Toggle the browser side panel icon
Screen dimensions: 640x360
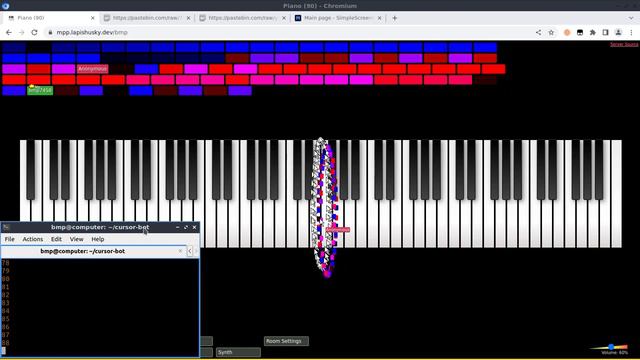[605, 32]
